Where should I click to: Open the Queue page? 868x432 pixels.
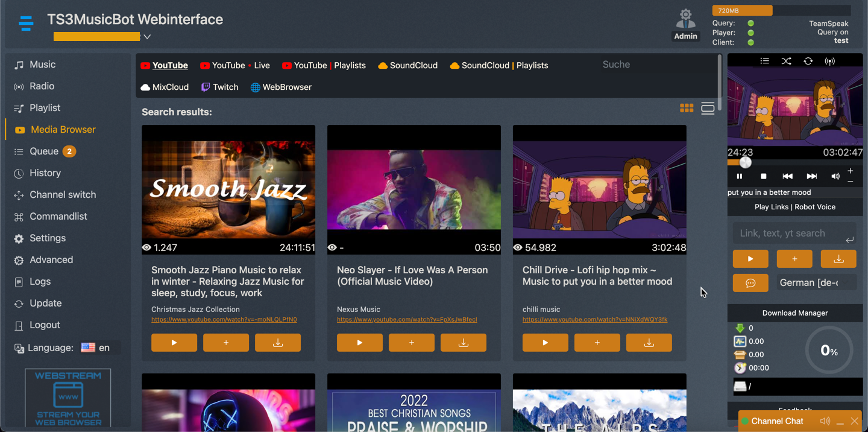(45, 151)
